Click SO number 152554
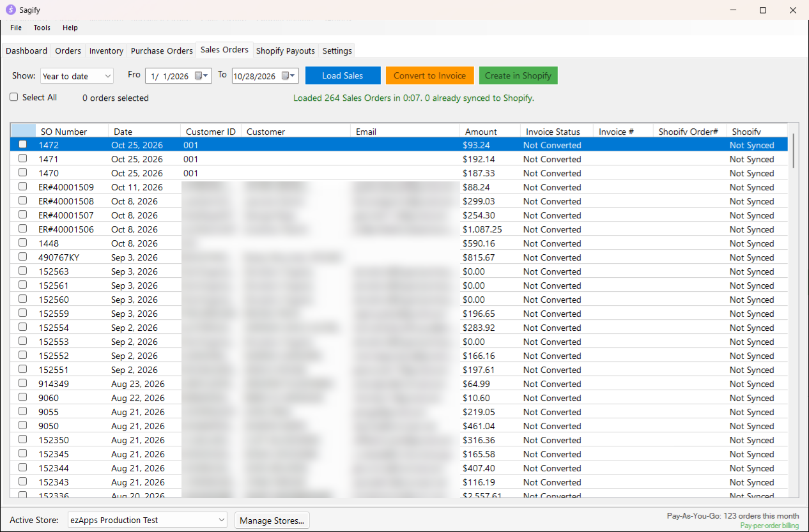Screen dimensions: 809x532 coord(54,328)
